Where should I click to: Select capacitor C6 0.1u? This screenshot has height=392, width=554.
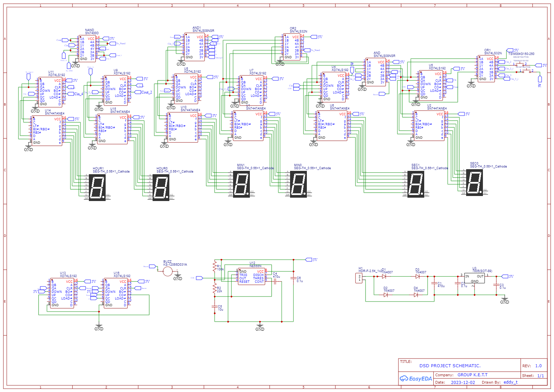(293, 278)
